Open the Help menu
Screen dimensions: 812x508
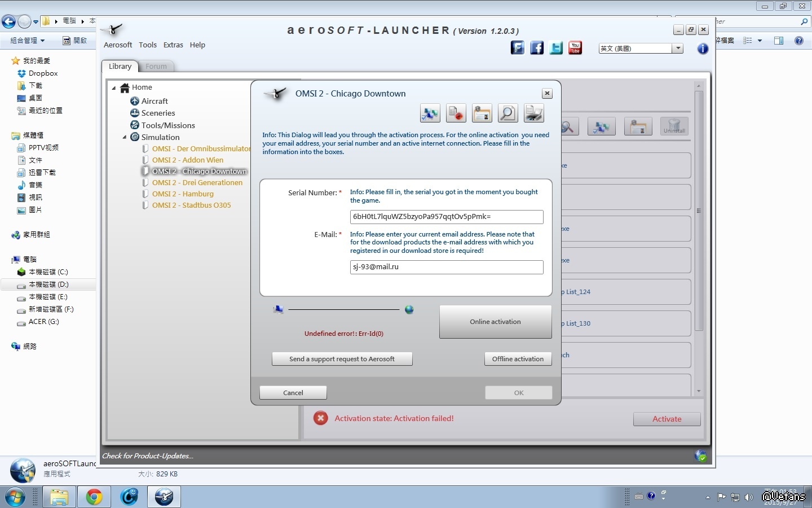[197, 45]
